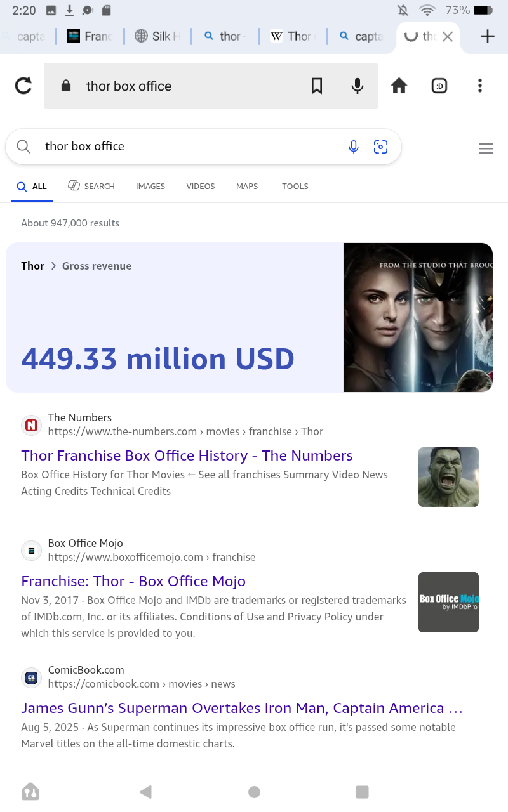
Task: Open 'Franchise: Thor - Box Office Mojo' result
Action: tap(133, 581)
